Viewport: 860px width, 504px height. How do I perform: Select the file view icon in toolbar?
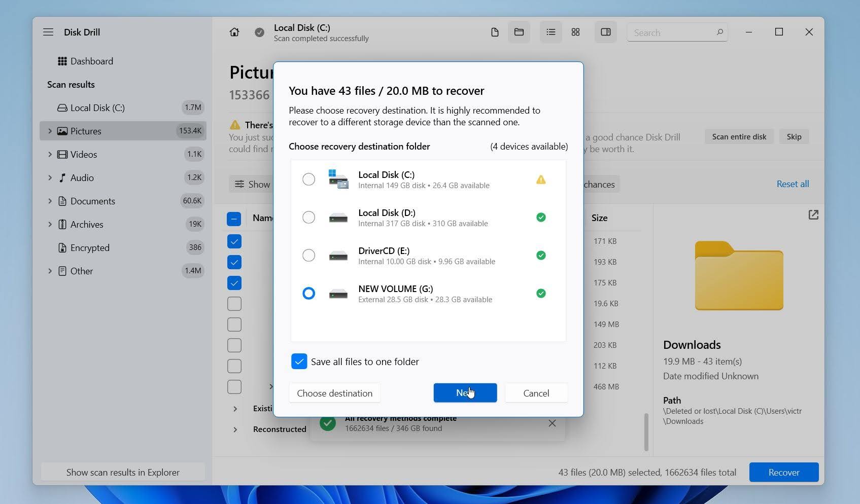click(495, 32)
